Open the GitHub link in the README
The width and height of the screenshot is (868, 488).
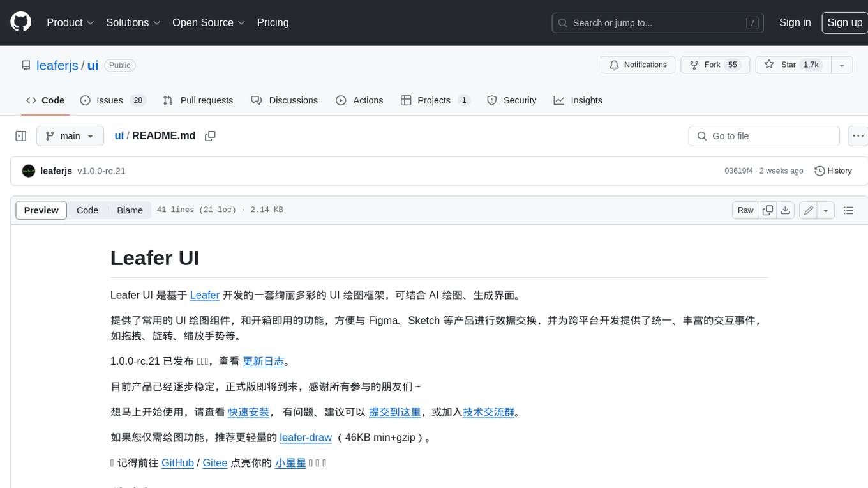point(177,463)
